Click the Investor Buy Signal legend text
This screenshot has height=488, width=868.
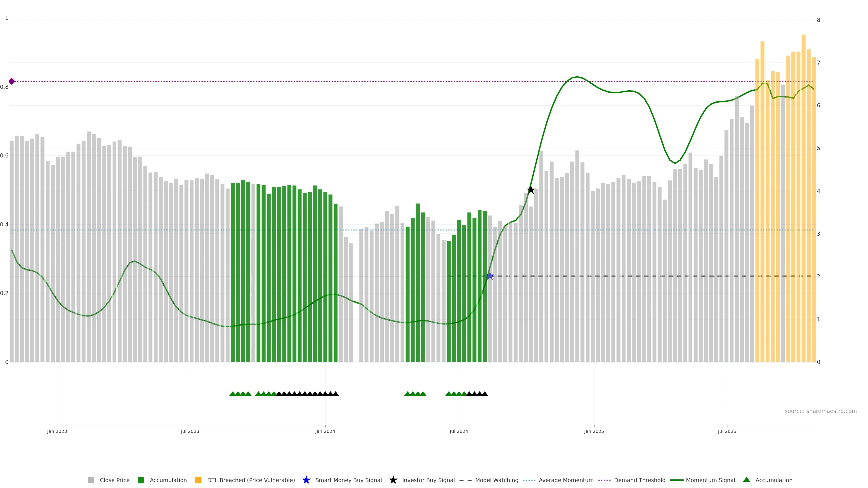pyautogui.click(x=428, y=480)
